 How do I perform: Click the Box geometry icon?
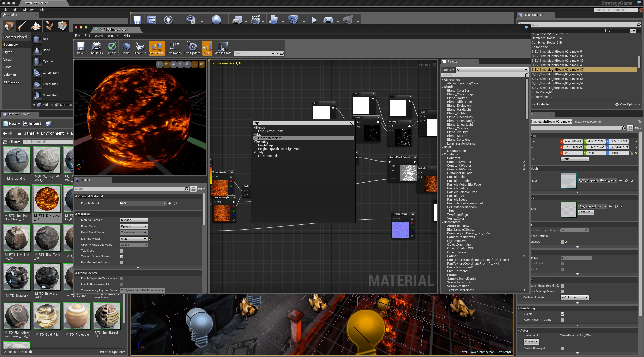click(37, 39)
